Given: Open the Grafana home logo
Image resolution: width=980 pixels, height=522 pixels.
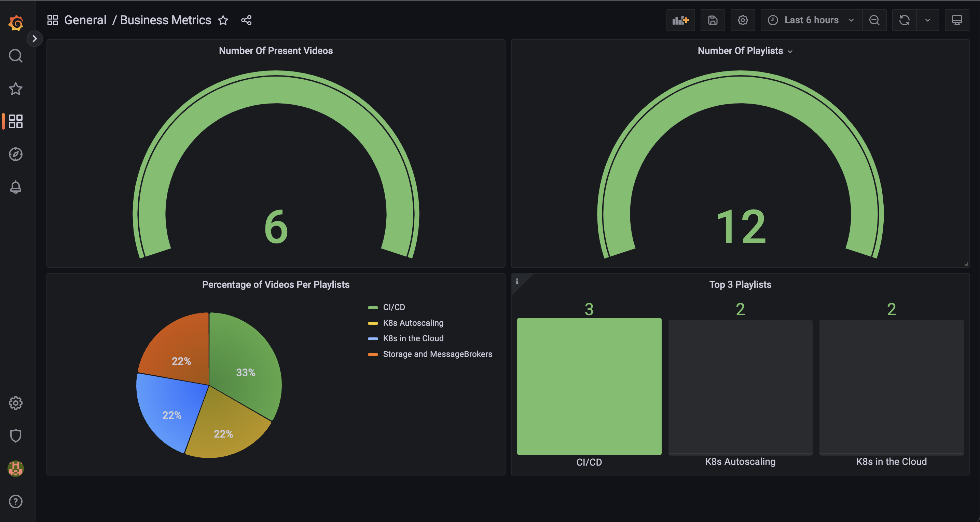Looking at the screenshot, I should tap(16, 23).
